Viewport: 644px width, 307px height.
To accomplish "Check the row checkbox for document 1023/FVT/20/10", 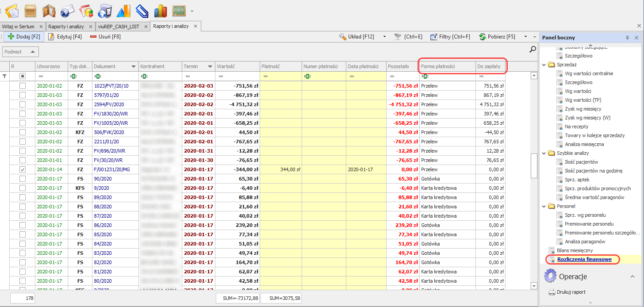I will (x=23, y=86).
